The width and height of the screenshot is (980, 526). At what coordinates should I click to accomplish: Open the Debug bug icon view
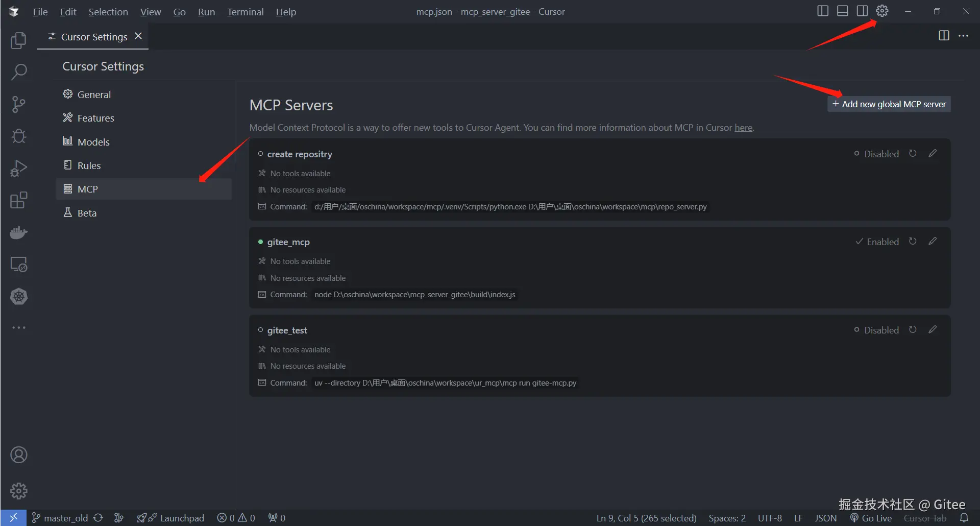[x=19, y=136]
